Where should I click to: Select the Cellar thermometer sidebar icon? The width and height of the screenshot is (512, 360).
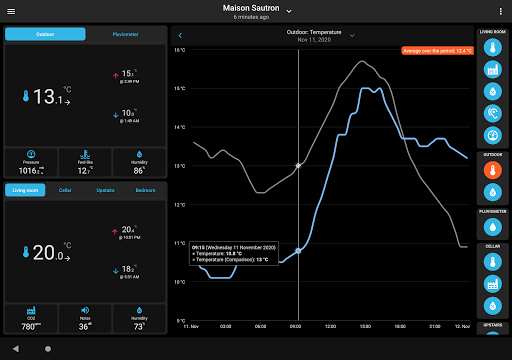pyautogui.click(x=493, y=262)
